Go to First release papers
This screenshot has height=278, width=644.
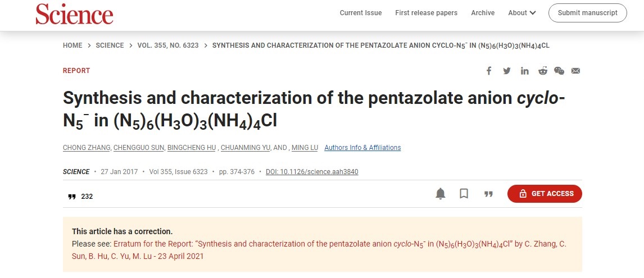426,13
